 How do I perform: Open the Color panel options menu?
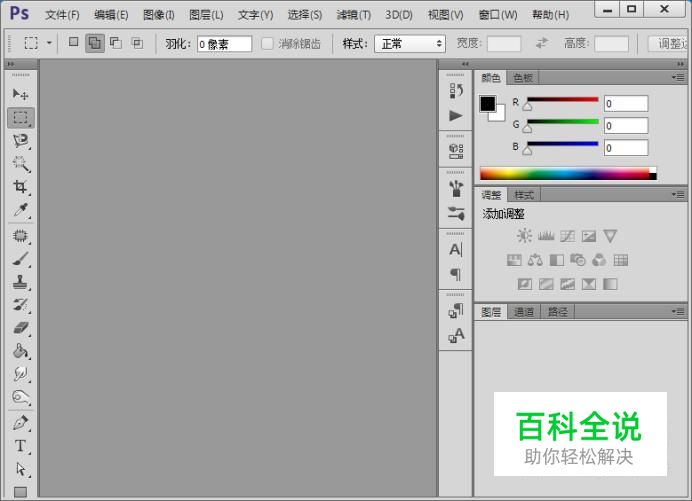679,77
